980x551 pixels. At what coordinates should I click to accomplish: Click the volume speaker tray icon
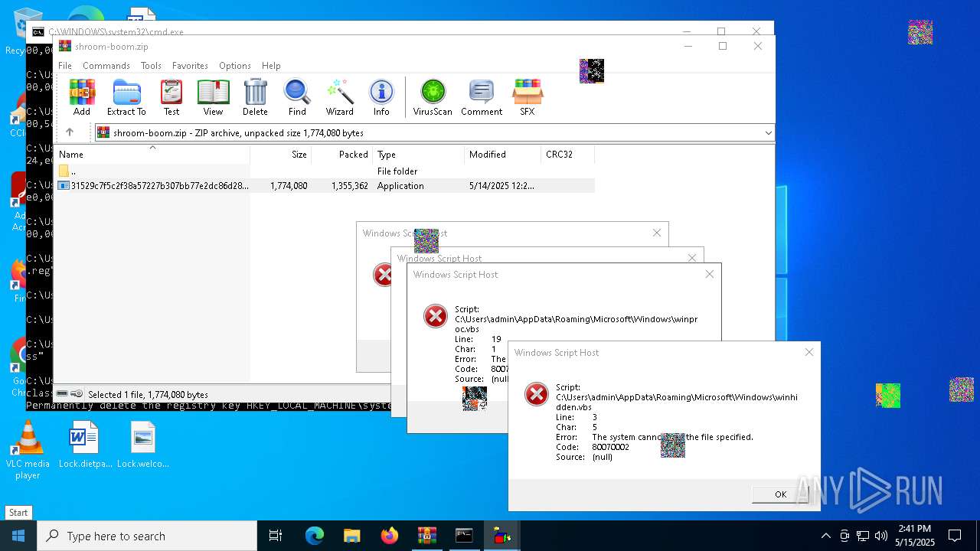881,536
